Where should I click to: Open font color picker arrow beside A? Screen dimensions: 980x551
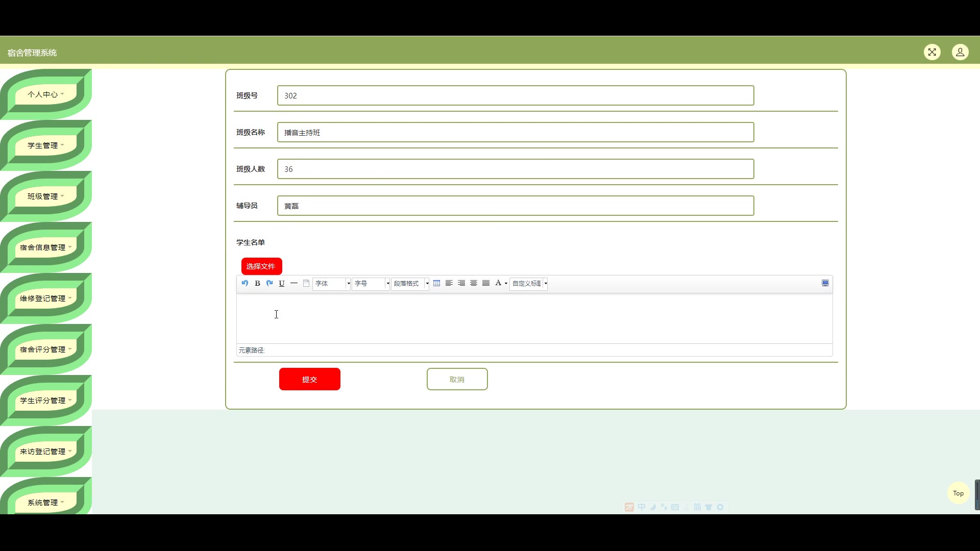coord(506,284)
